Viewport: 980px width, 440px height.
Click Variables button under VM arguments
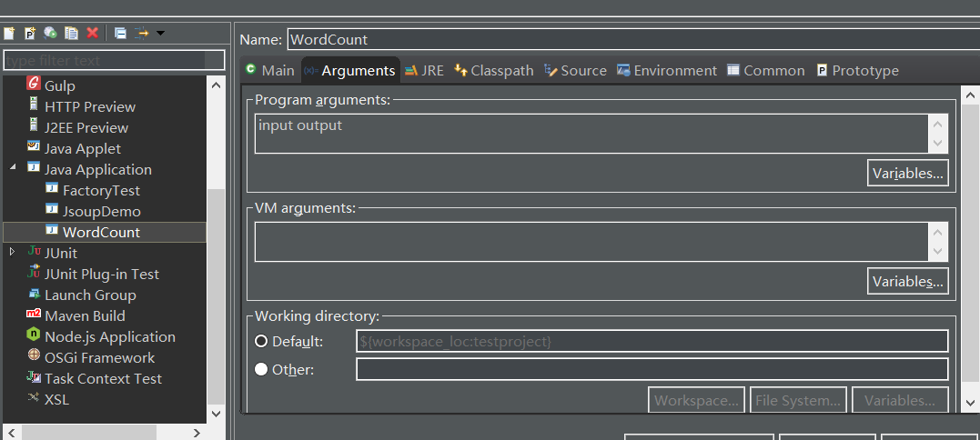(907, 282)
